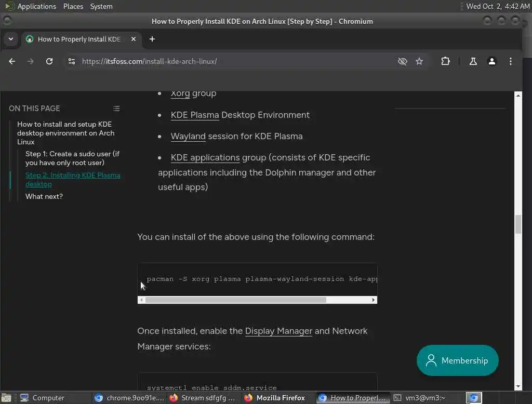Jump to Step 2: Installing KDE Plasma desktop
The image size is (532, 404).
73,180
